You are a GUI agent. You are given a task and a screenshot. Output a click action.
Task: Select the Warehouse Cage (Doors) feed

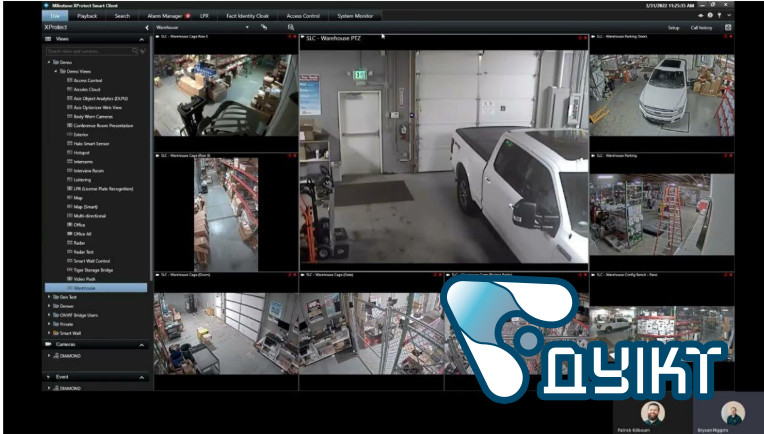tap(226, 331)
